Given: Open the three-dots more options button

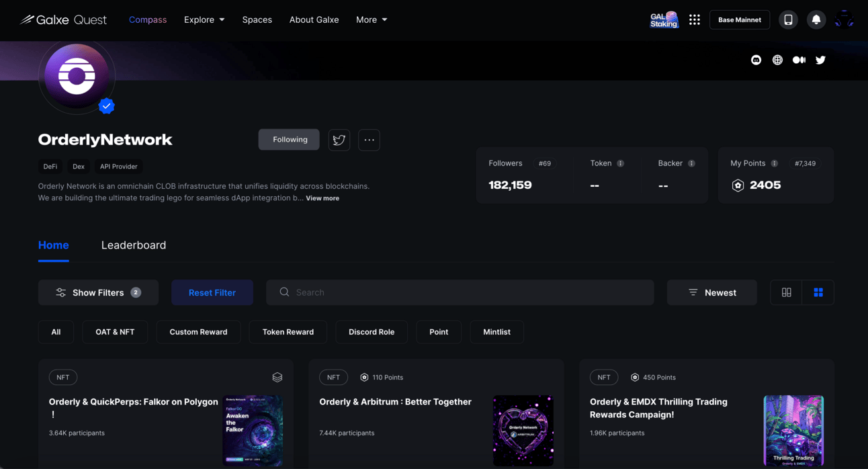Looking at the screenshot, I should tap(369, 140).
